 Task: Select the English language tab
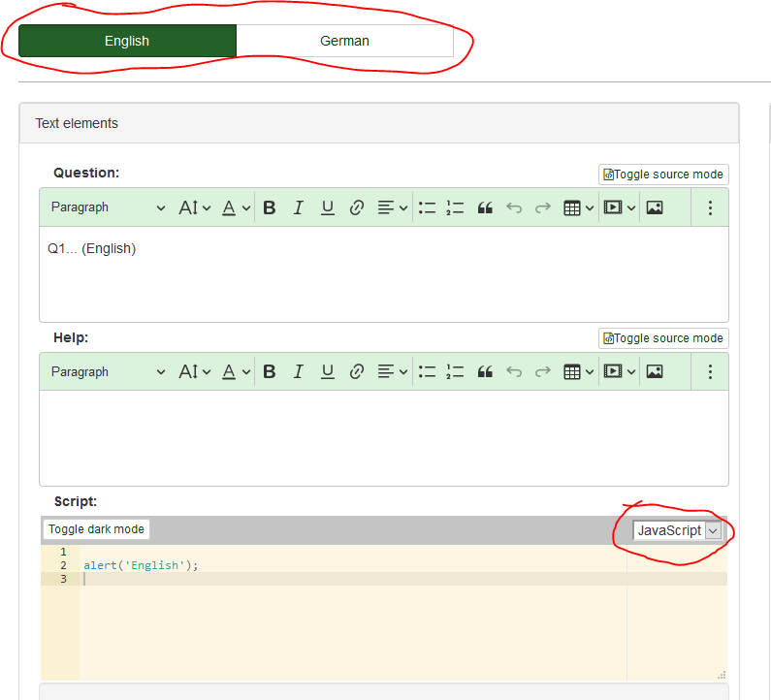point(127,41)
